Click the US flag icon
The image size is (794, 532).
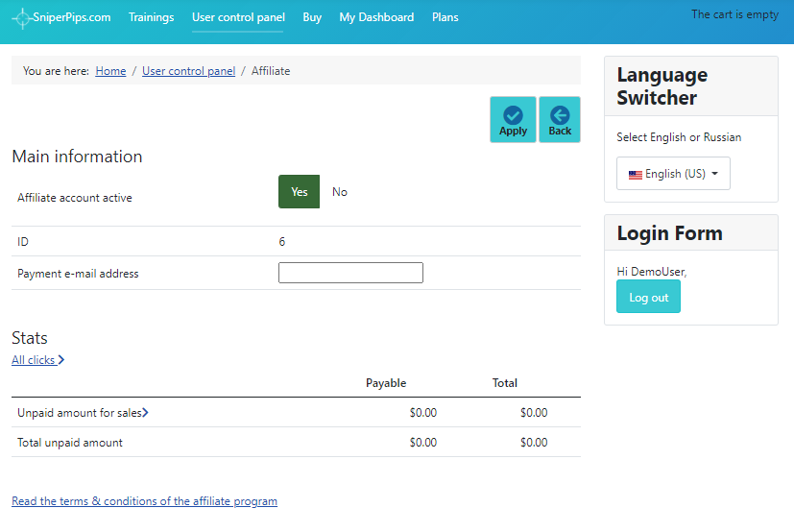[635, 175]
